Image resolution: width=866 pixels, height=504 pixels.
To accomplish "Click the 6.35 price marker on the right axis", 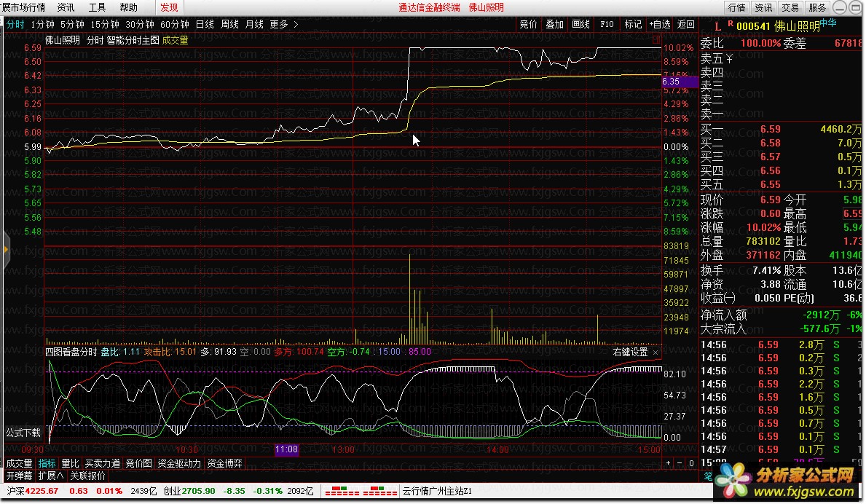I will pos(679,82).
